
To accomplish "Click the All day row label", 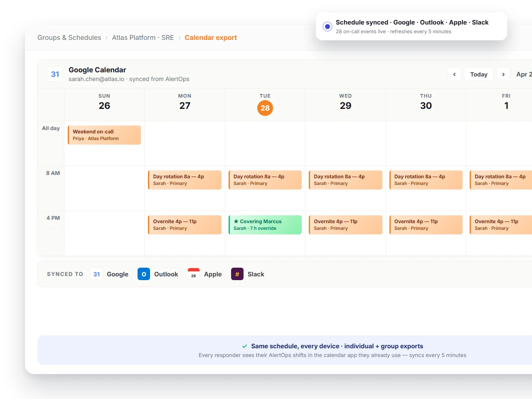I will click(x=51, y=128).
